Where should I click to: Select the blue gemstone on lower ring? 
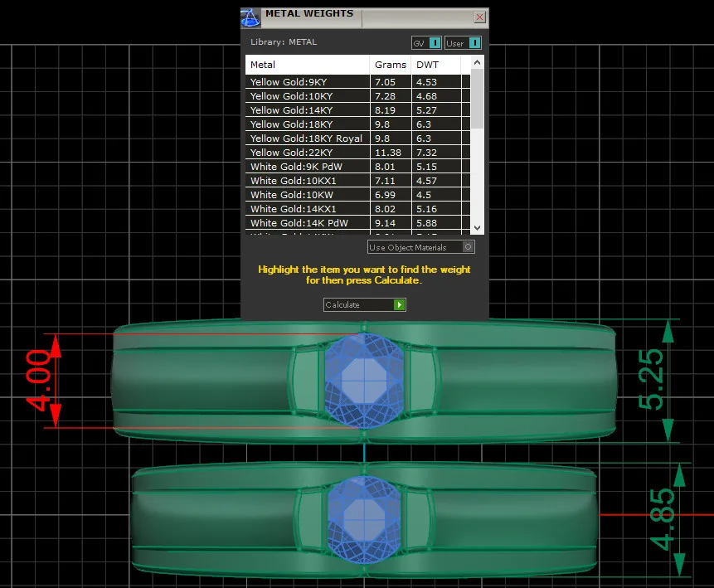(x=364, y=519)
